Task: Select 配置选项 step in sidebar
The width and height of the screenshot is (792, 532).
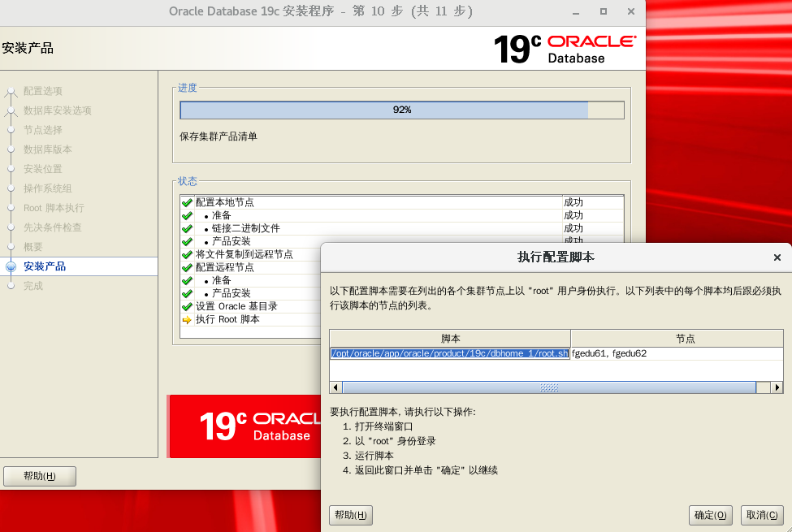Action: (43, 91)
